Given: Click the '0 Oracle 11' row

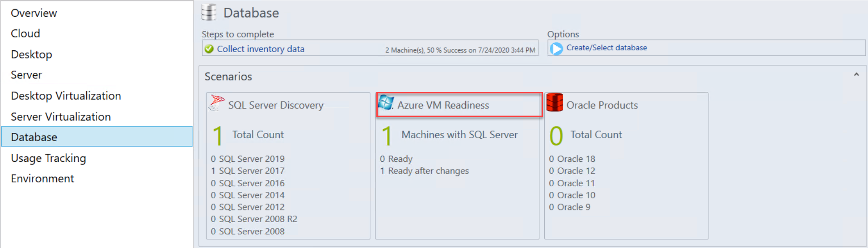Looking at the screenshot, I should pos(572,183).
